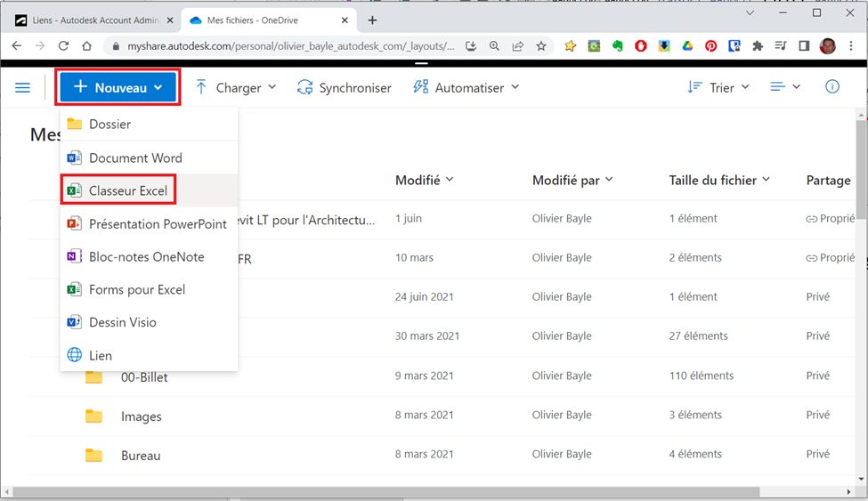Open the view options list dropdown
This screenshot has height=501, width=868.
pyautogui.click(x=785, y=87)
